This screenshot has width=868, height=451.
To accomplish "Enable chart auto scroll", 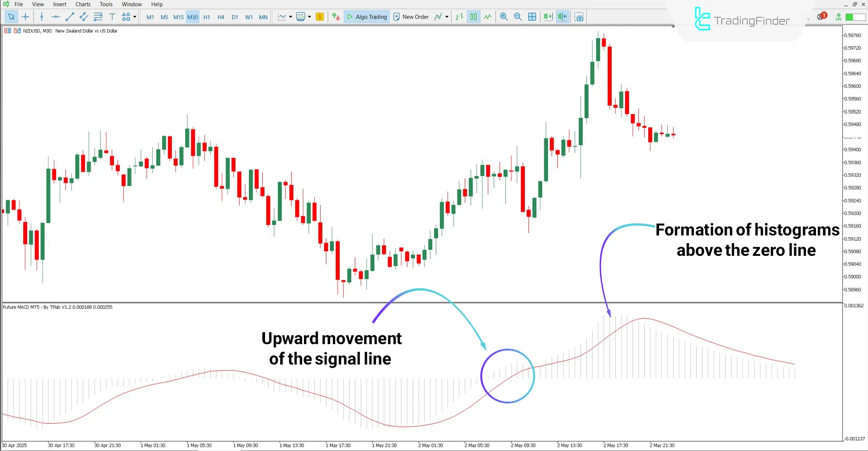I will click(x=548, y=17).
